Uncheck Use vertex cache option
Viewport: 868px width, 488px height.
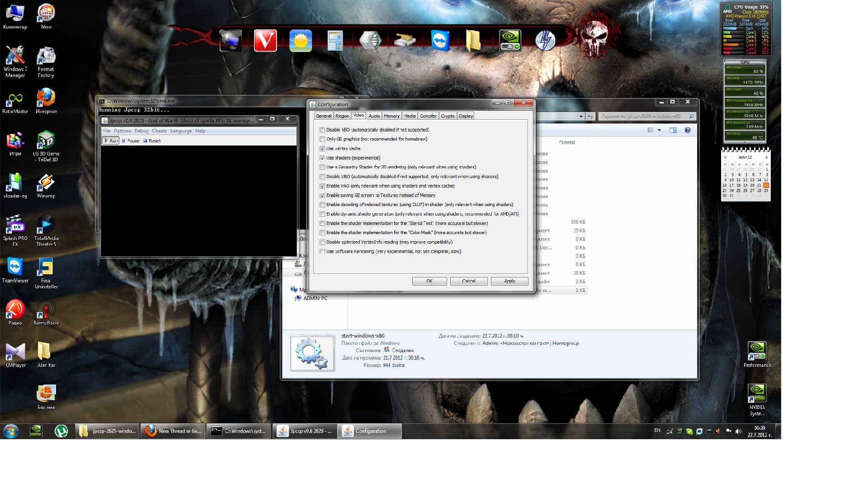pos(322,149)
